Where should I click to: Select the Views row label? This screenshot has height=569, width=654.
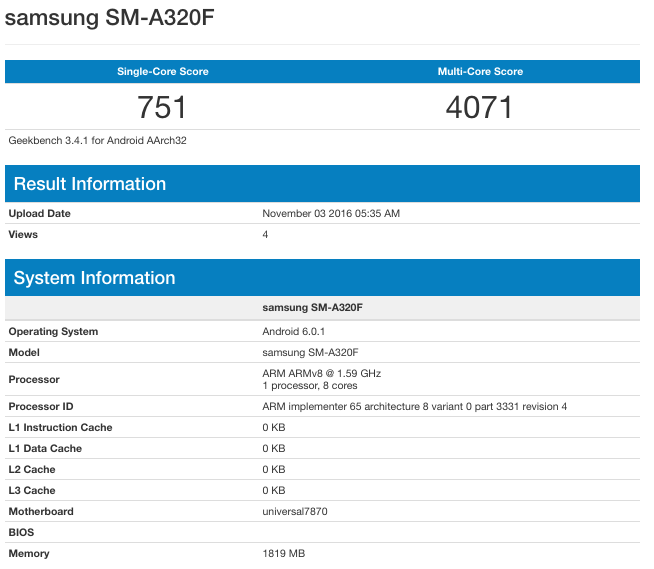(x=23, y=235)
